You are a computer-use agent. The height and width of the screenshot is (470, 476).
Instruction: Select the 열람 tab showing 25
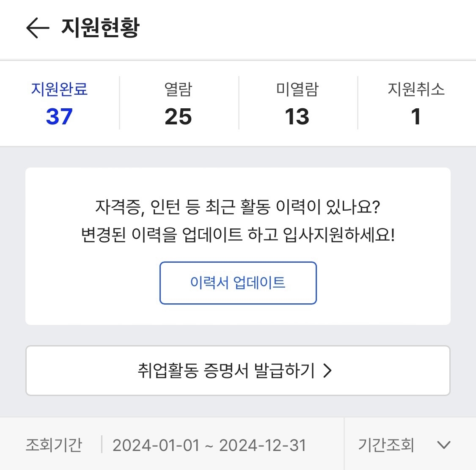[x=178, y=103]
